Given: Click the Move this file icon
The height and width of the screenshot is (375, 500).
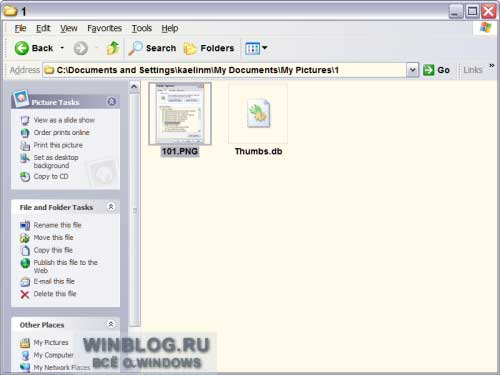Looking at the screenshot, I should [x=25, y=238].
